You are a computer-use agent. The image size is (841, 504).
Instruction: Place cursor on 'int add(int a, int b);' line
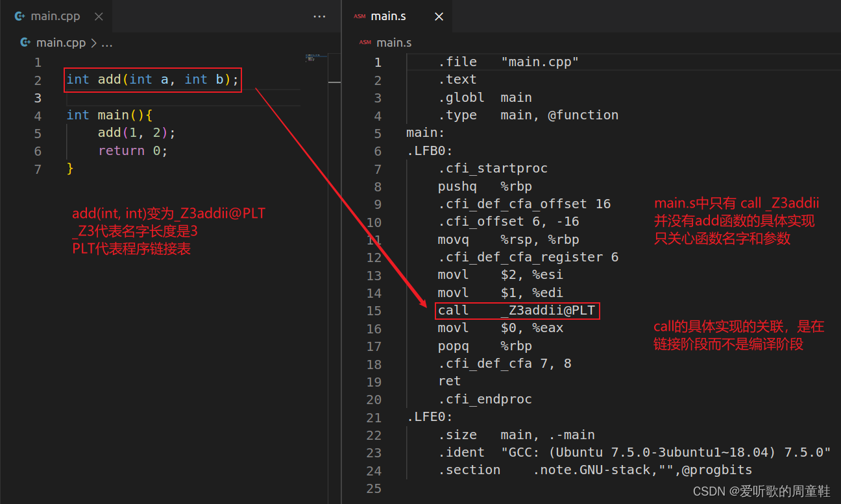(152, 79)
